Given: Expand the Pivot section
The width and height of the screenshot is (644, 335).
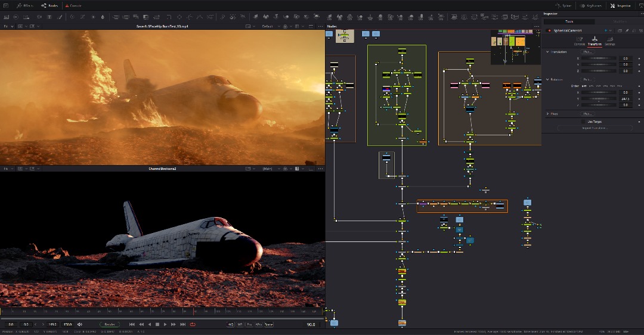Looking at the screenshot, I should coord(547,114).
